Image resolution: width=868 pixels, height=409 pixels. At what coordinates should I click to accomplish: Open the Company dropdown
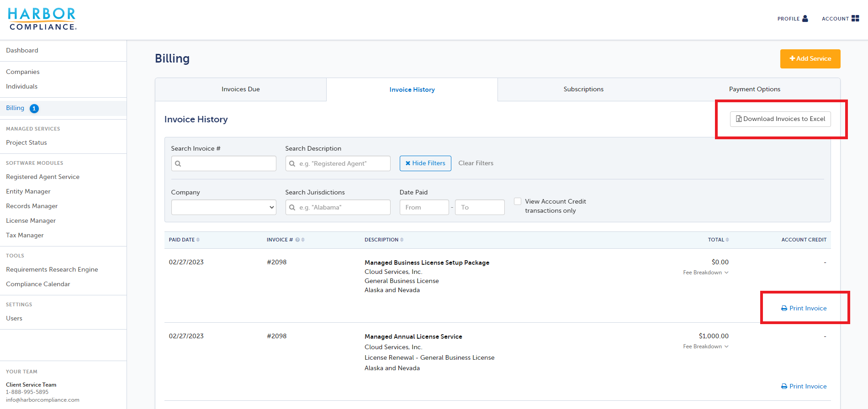[224, 207]
